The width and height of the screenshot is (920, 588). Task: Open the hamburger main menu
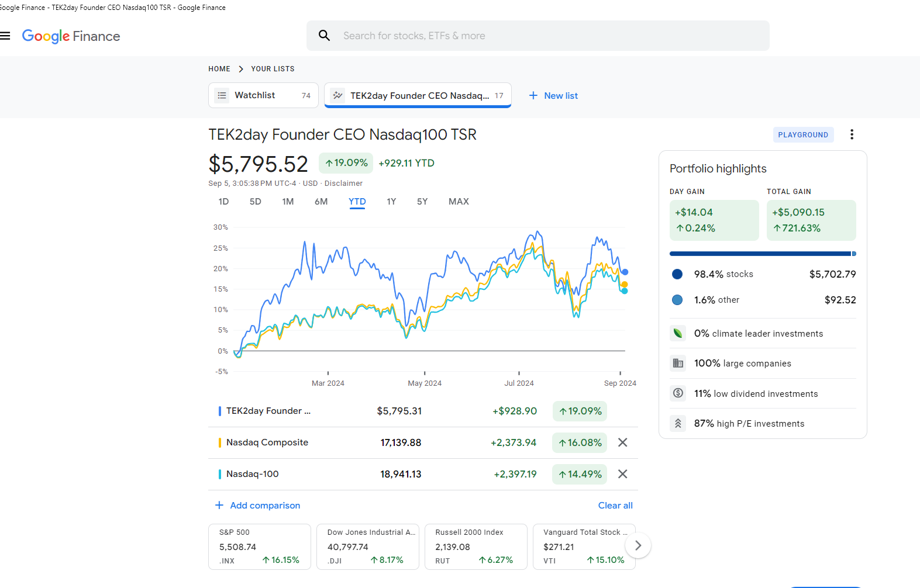click(5, 36)
